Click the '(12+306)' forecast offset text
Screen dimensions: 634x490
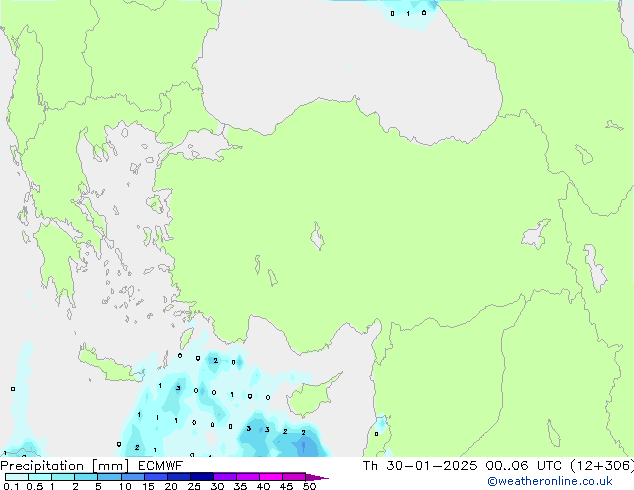pyautogui.click(x=602, y=466)
